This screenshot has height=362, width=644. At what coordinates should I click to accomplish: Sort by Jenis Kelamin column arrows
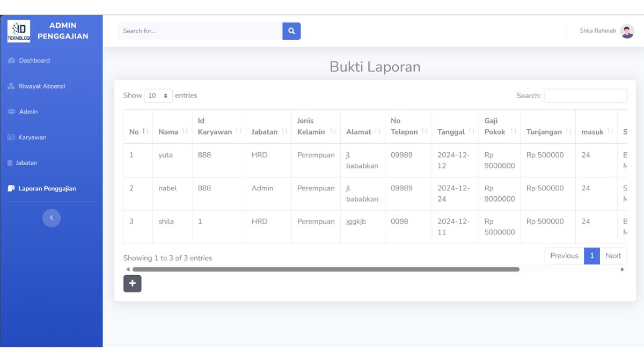[333, 131]
